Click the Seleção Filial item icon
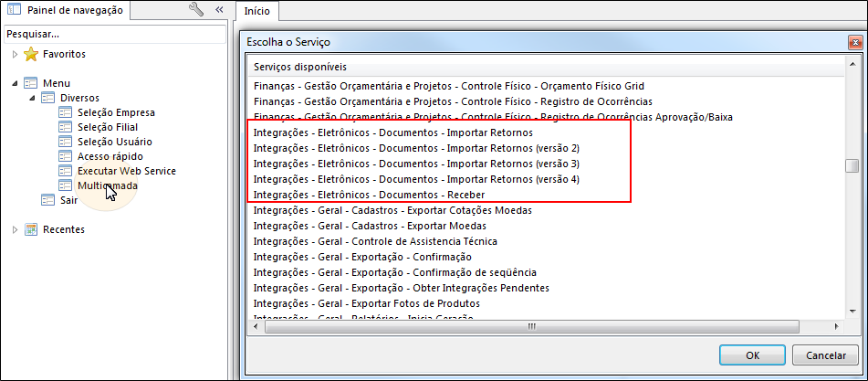This screenshot has width=868, height=381. point(66,127)
